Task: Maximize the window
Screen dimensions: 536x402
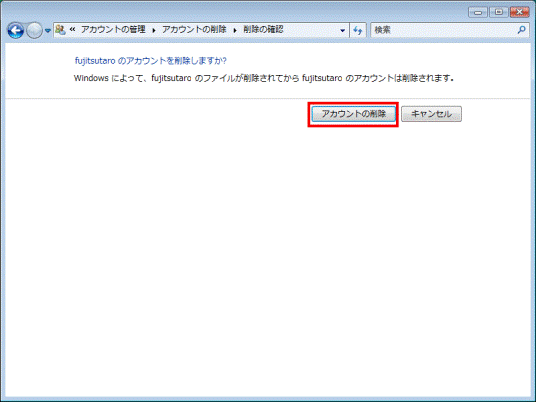Action: pos(498,12)
